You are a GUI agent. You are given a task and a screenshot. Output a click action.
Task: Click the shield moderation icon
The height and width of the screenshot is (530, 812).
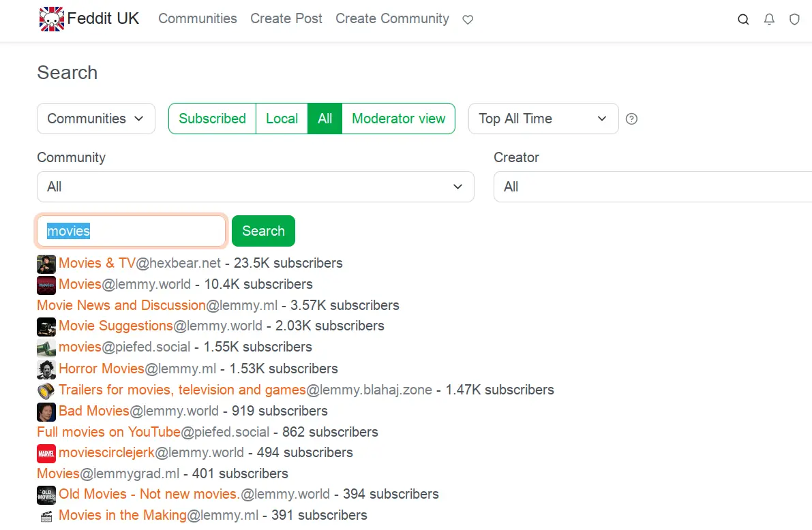coord(794,20)
